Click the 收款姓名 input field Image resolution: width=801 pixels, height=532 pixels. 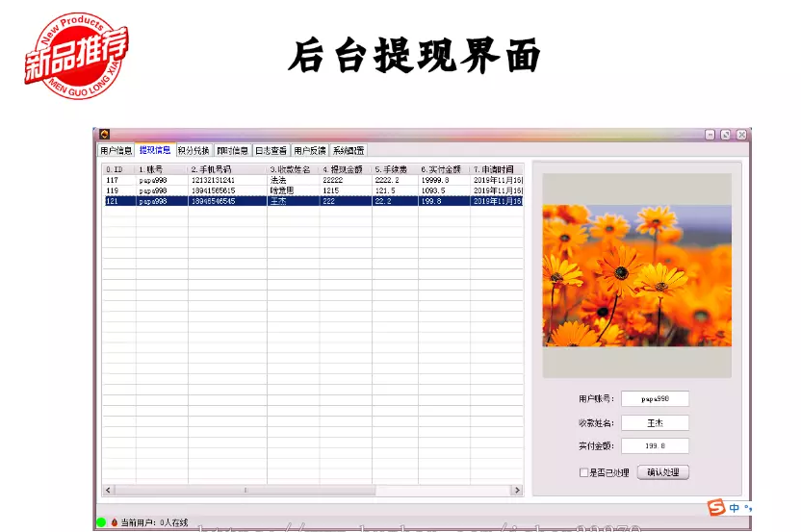click(655, 423)
